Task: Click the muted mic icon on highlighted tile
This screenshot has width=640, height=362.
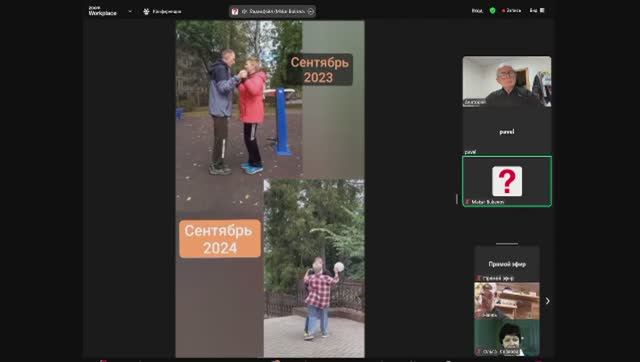Action: pos(467,202)
